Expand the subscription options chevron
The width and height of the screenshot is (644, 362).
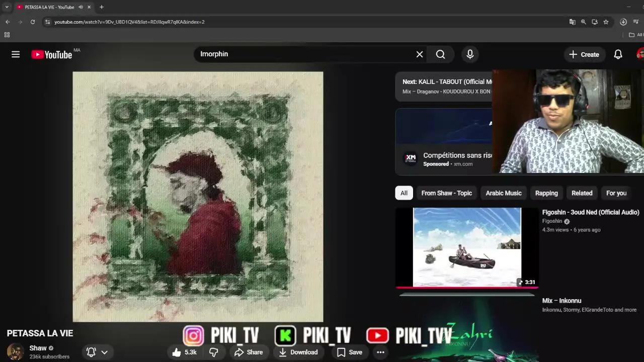coord(104,352)
